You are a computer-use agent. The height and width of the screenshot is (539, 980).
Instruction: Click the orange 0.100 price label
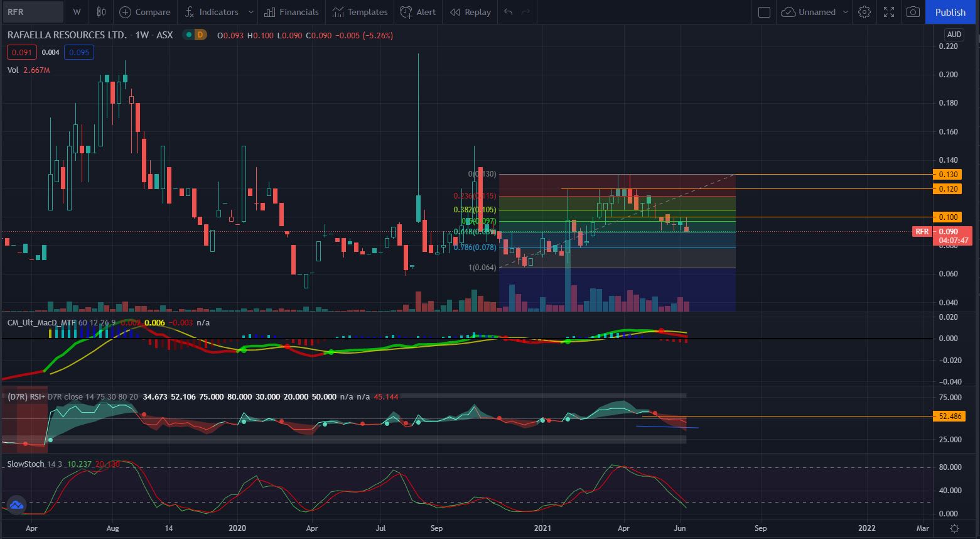pos(947,217)
